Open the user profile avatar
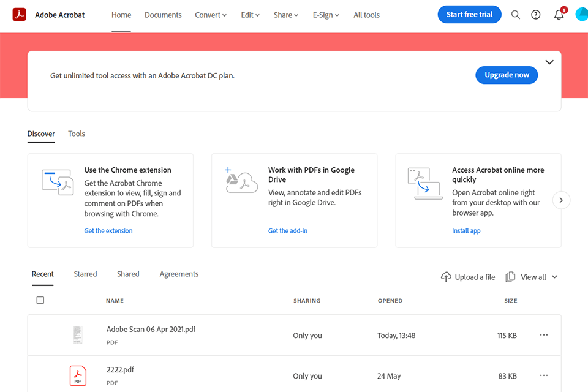The image size is (588, 392). click(x=582, y=15)
